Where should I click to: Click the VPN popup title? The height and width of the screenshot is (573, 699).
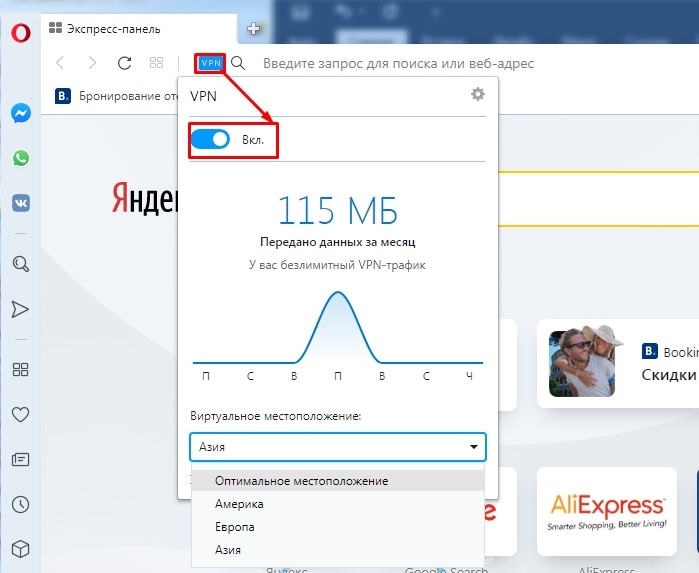[203, 96]
